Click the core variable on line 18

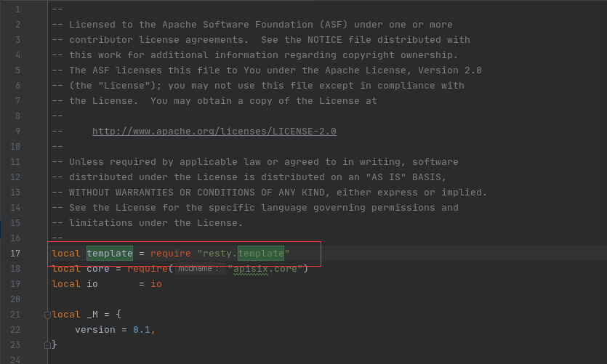(98, 268)
